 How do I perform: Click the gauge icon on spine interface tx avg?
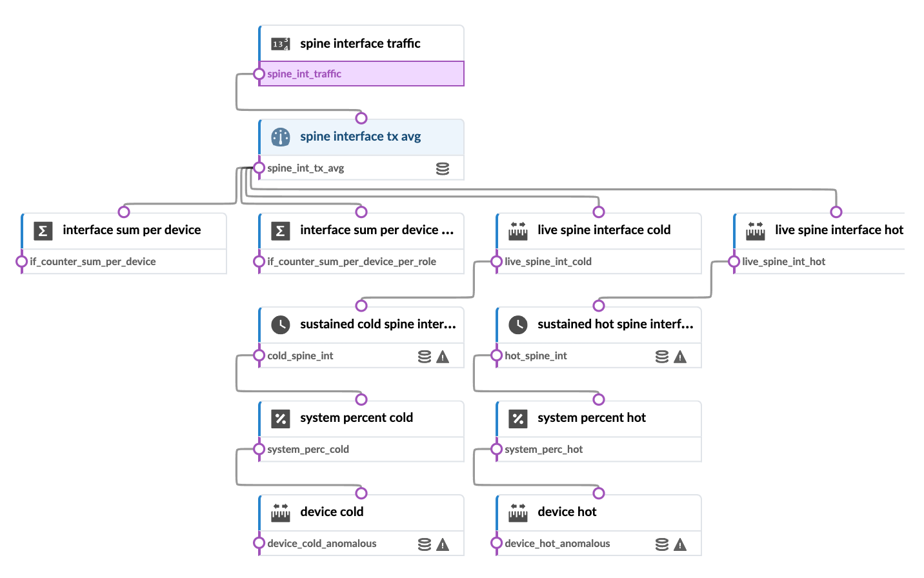pyautogui.click(x=280, y=137)
